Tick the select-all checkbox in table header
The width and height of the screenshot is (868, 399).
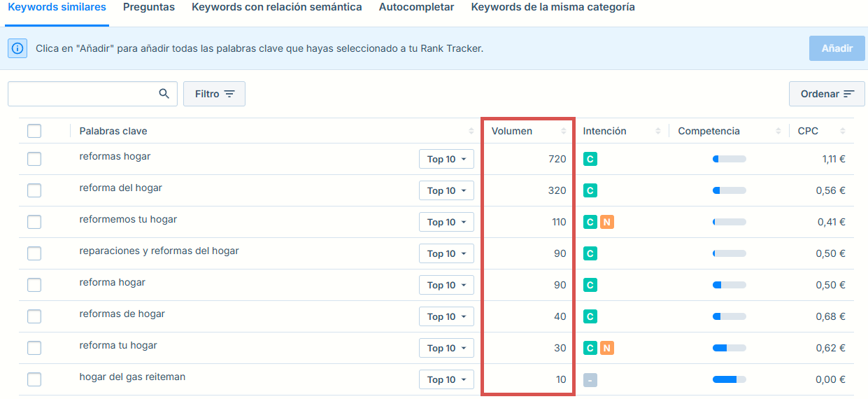[34, 131]
